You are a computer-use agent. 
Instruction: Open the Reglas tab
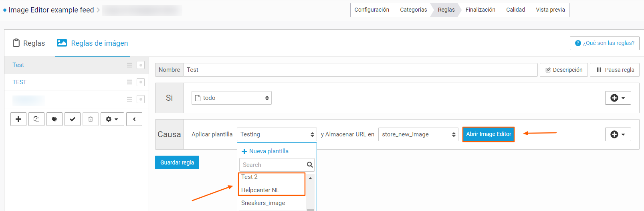point(29,43)
